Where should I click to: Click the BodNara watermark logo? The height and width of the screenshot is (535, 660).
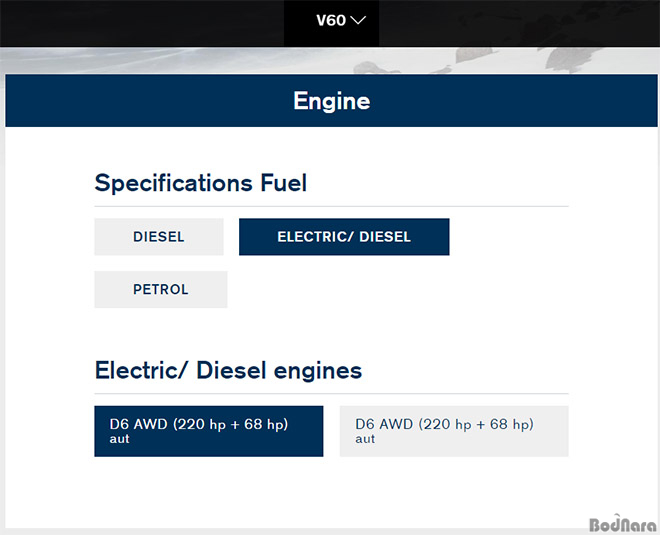(x=622, y=524)
